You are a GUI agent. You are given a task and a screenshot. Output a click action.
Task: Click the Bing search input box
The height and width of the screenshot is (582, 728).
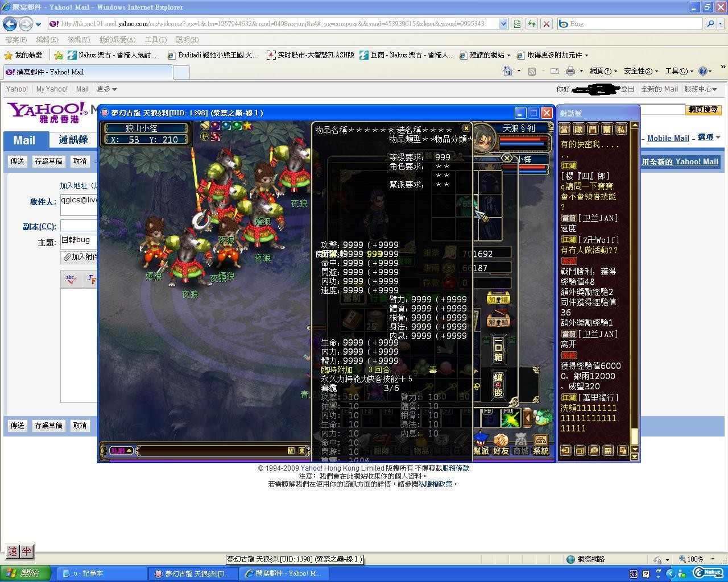629,24
